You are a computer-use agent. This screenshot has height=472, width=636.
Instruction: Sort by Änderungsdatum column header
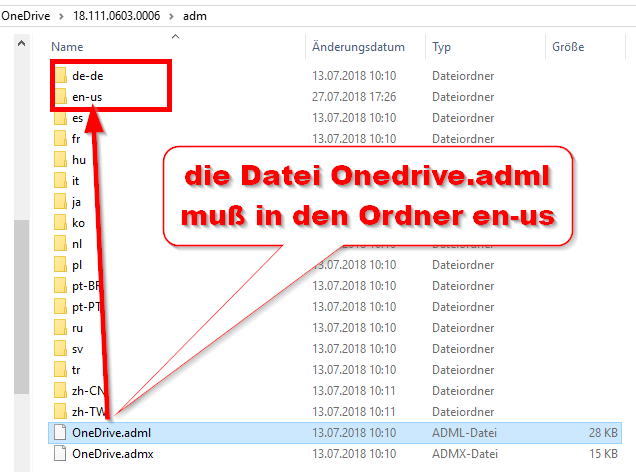click(x=358, y=47)
